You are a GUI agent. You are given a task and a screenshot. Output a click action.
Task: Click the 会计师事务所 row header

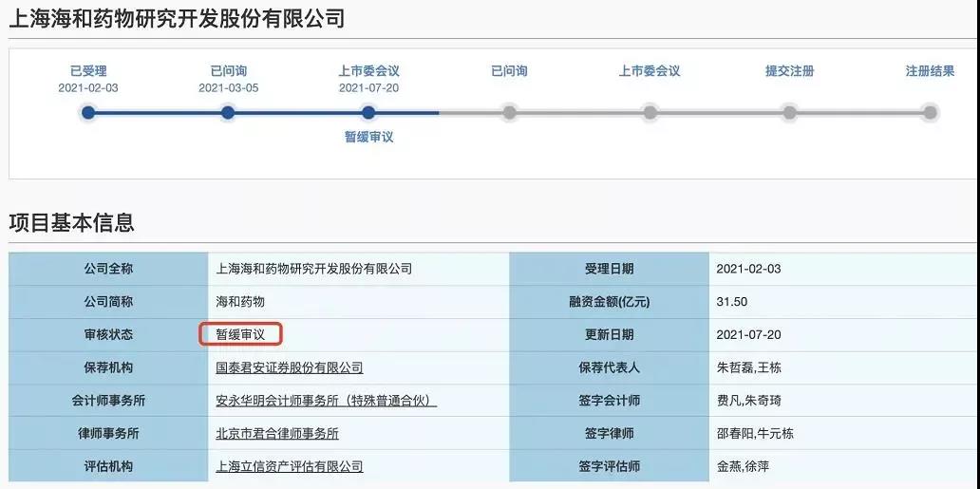click(108, 401)
